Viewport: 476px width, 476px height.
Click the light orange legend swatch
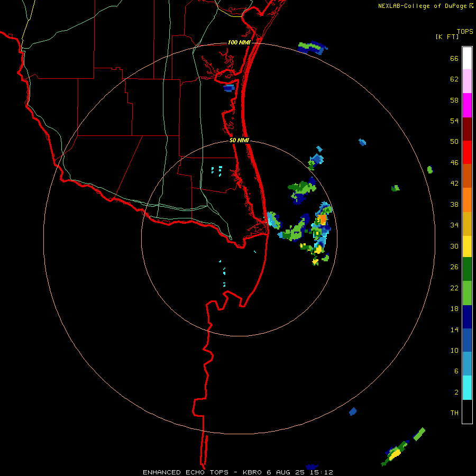coord(467,200)
